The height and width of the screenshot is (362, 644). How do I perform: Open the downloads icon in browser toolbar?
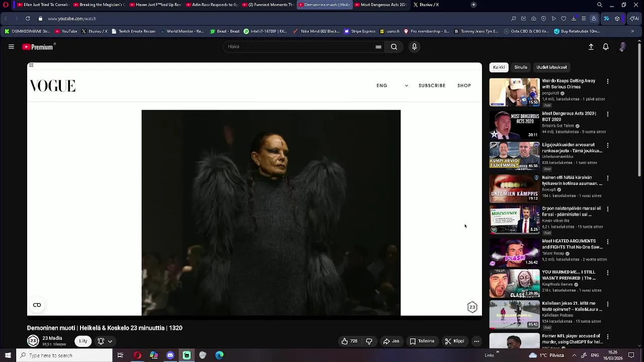(574, 19)
